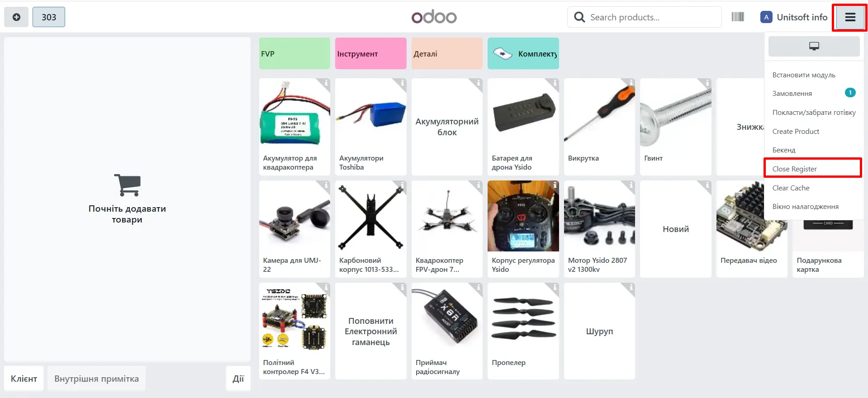
Task: Add Квадрокоптер FPV-дрон product to order
Action: coord(447,229)
